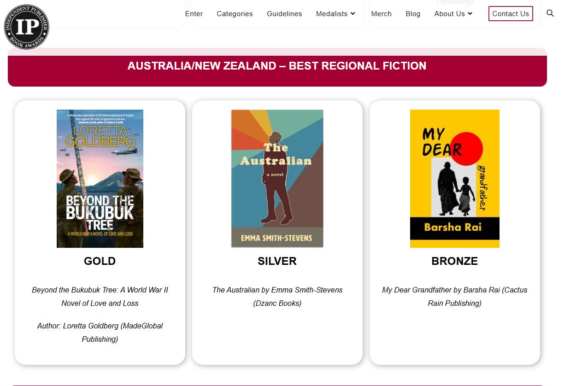Screen dimensions: 588x386
Task: Expand the About Us dropdown
Action: coord(453,14)
